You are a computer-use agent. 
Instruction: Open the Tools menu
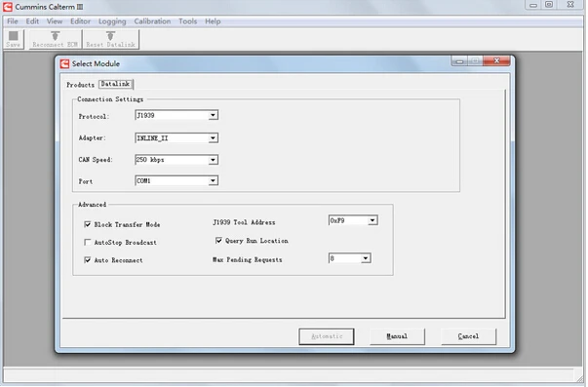pyautogui.click(x=187, y=21)
